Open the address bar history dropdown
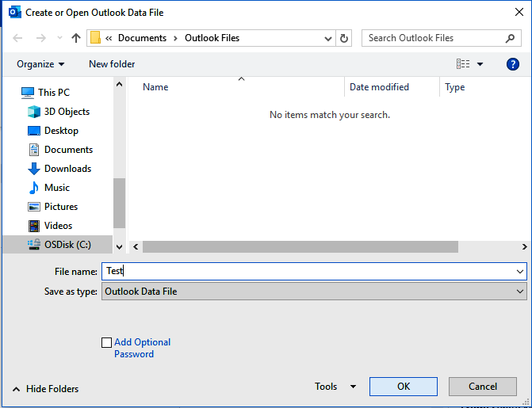Viewport: 532px width, 408px height. click(327, 38)
